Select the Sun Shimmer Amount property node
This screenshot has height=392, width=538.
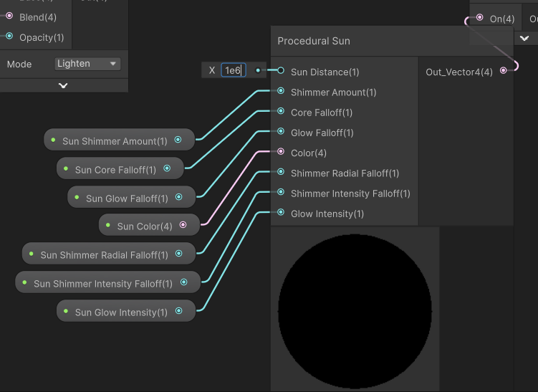[115, 141]
